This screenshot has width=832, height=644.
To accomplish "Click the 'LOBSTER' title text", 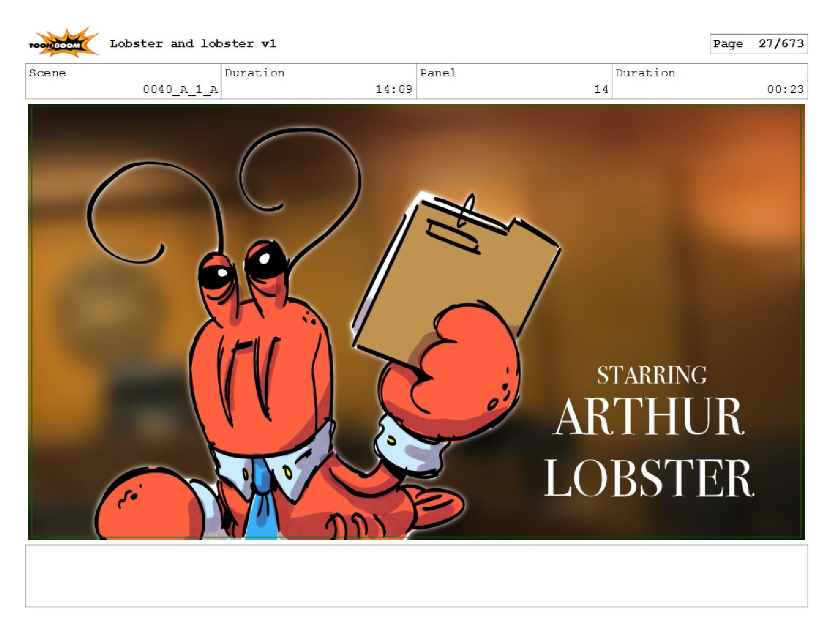I will [649, 478].
